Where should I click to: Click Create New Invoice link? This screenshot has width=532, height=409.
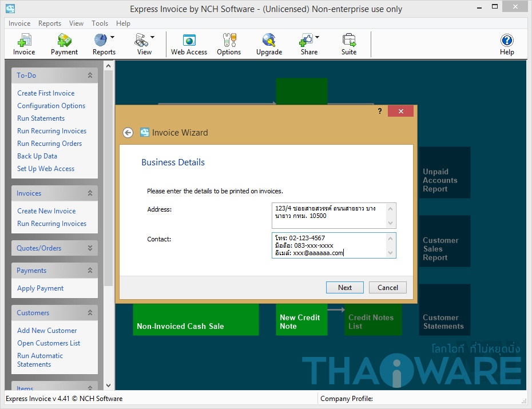pyautogui.click(x=46, y=211)
